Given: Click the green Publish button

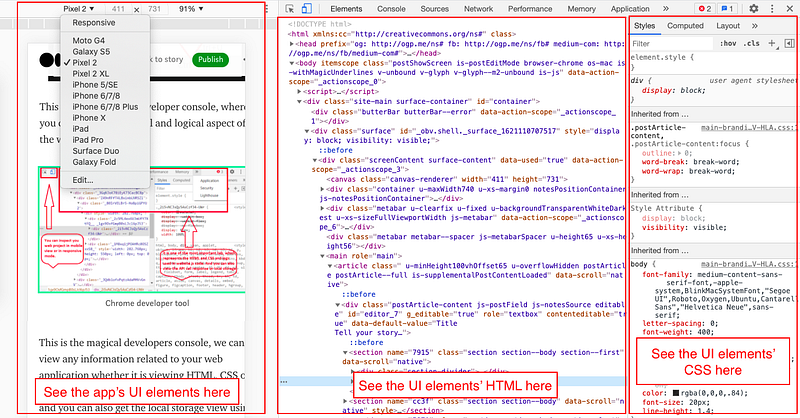Looking at the screenshot, I should coord(210,60).
